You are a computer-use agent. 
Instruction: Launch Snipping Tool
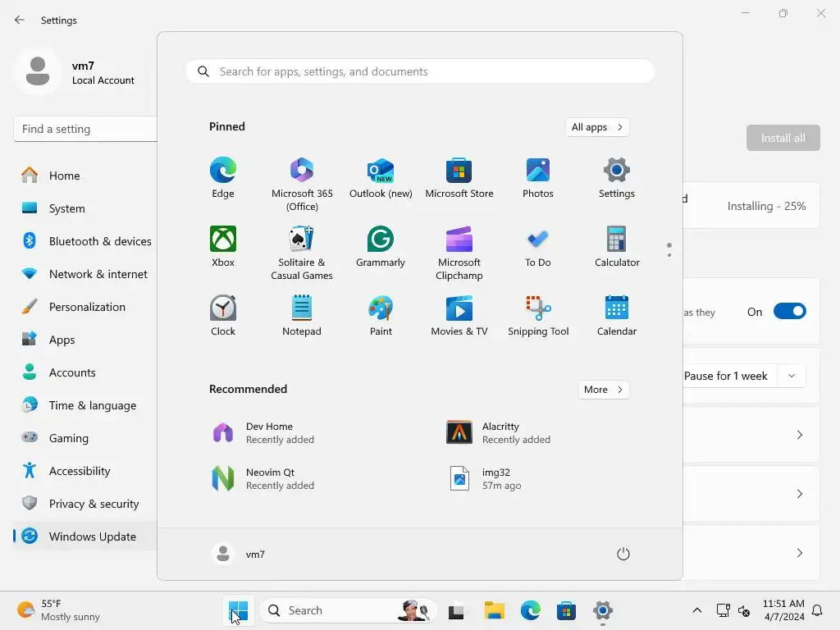click(538, 316)
